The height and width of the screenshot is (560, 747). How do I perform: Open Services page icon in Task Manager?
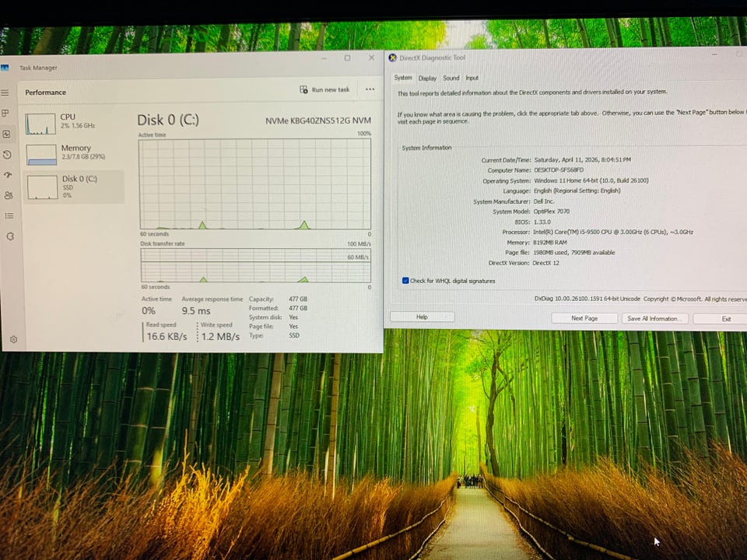[10, 236]
